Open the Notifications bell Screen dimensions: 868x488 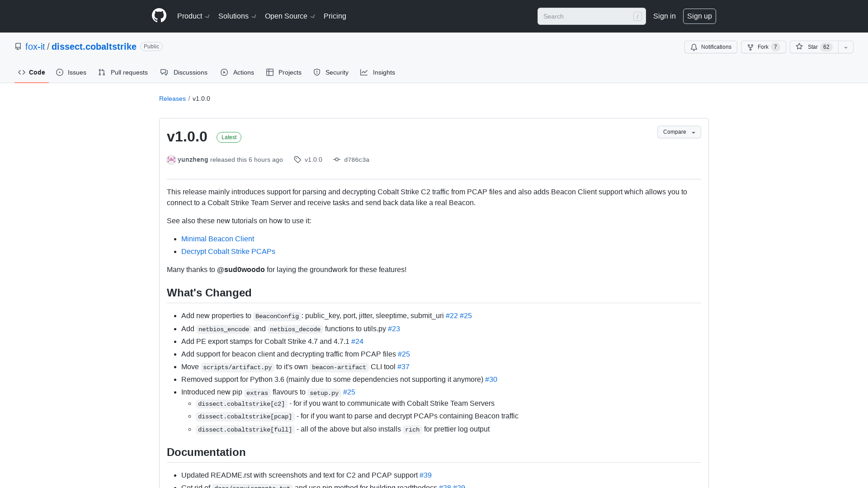[711, 47]
